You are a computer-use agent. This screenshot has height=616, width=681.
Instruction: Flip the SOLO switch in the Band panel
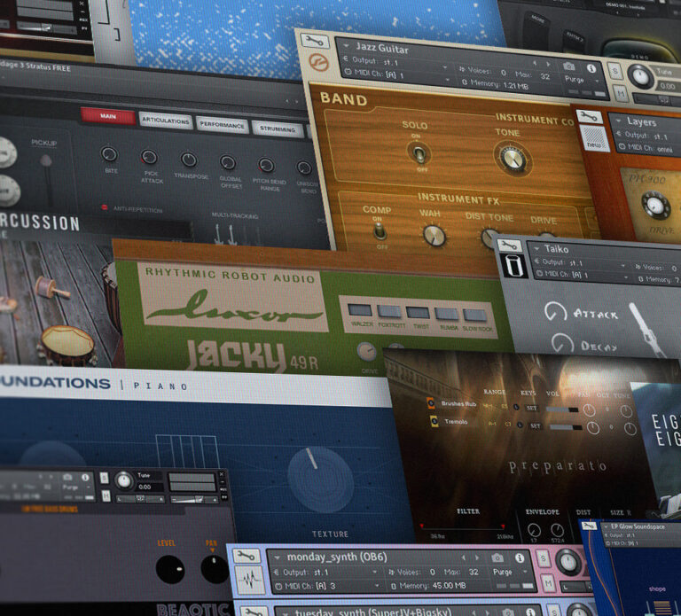(x=419, y=153)
